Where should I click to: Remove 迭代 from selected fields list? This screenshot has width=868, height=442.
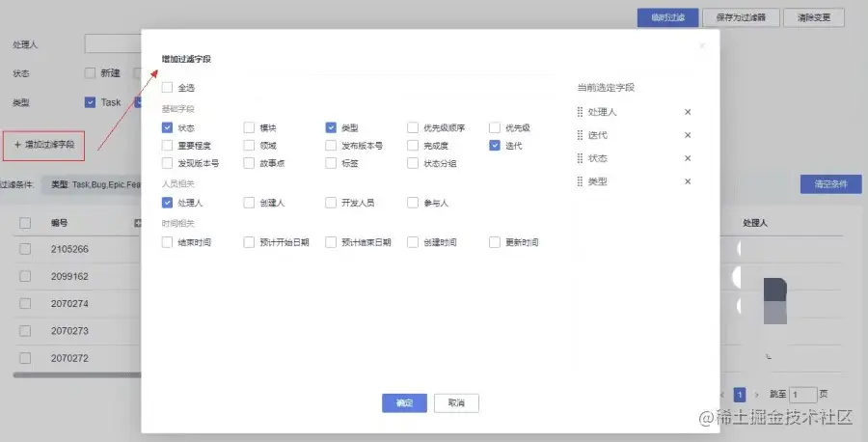[688, 135]
